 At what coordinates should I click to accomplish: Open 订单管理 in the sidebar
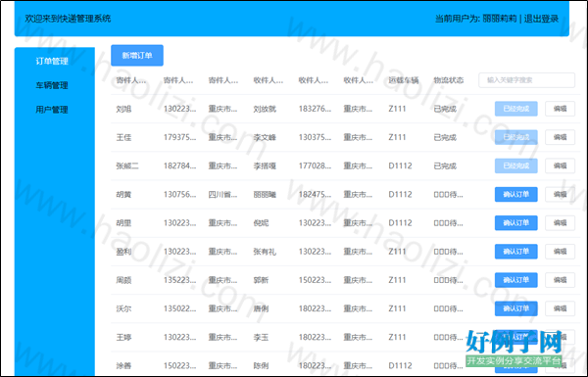(52, 61)
